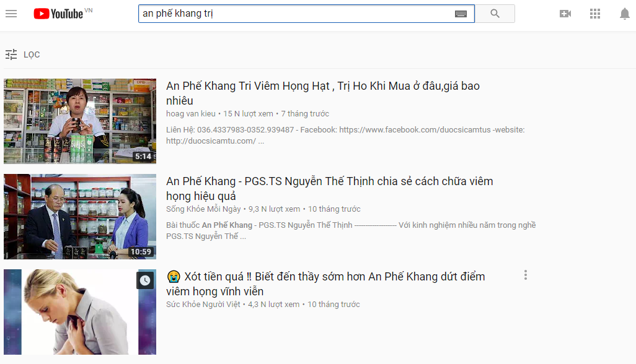Click the 15 N lượt xem view count
The image size is (636, 364).
coord(248,114)
